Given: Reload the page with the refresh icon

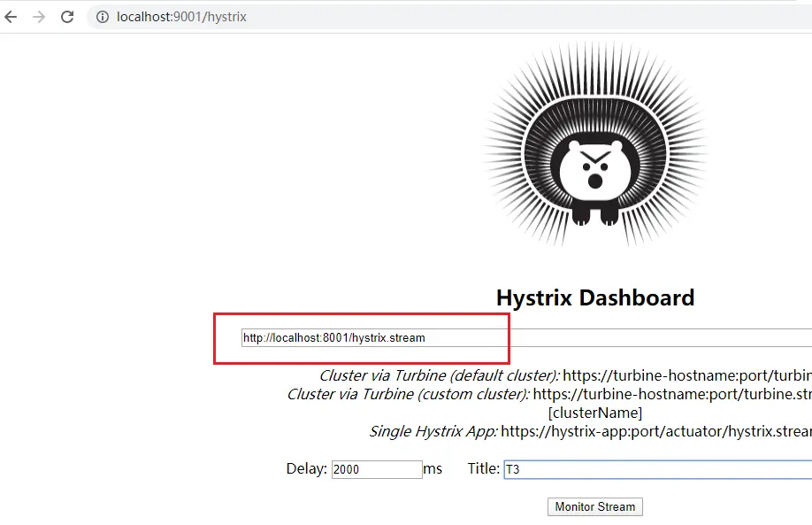Looking at the screenshot, I should 67,17.
